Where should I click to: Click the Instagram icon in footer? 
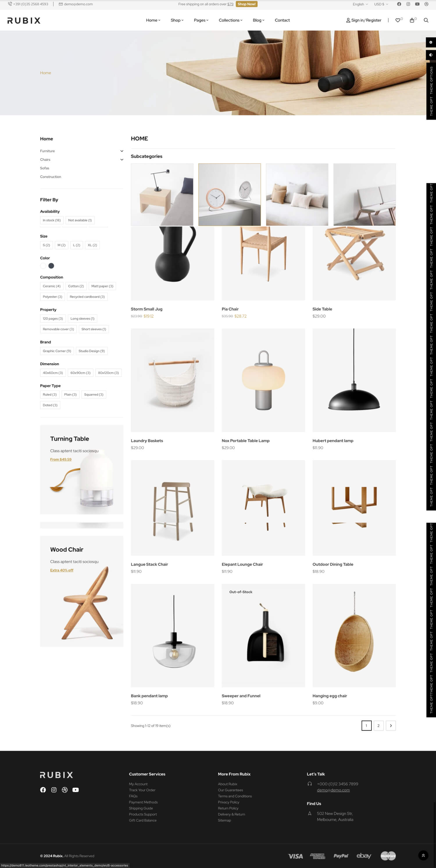pos(54,790)
